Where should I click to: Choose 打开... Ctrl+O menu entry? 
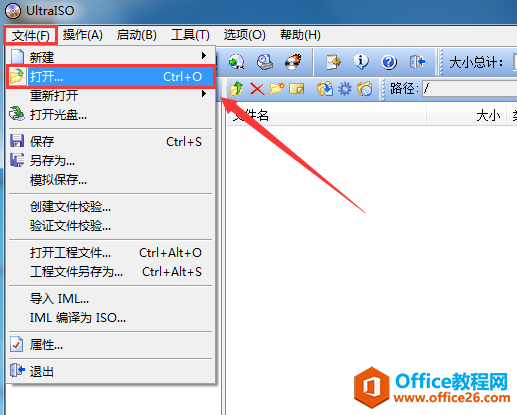(x=110, y=77)
